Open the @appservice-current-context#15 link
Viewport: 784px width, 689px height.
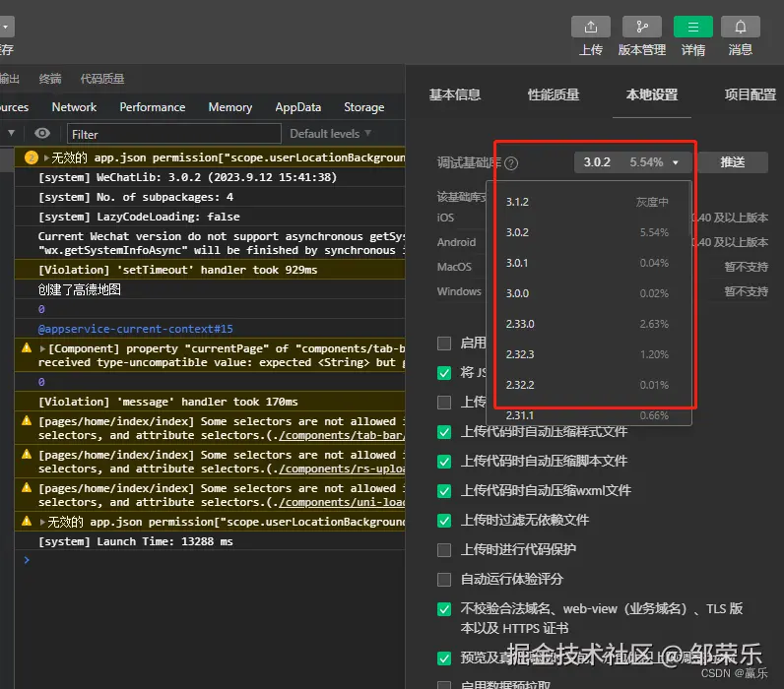pos(136,329)
